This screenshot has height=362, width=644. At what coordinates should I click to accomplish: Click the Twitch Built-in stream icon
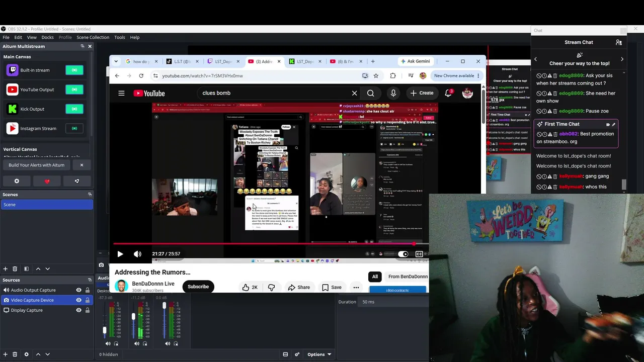(12, 70)
